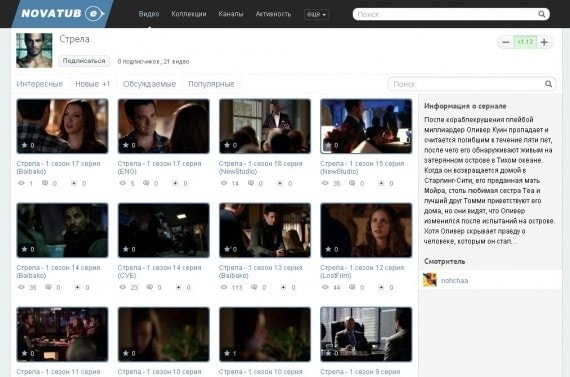Screen dimensions: 570x377
Task: Switch to the Популярные tab
Action: (211, 84)
